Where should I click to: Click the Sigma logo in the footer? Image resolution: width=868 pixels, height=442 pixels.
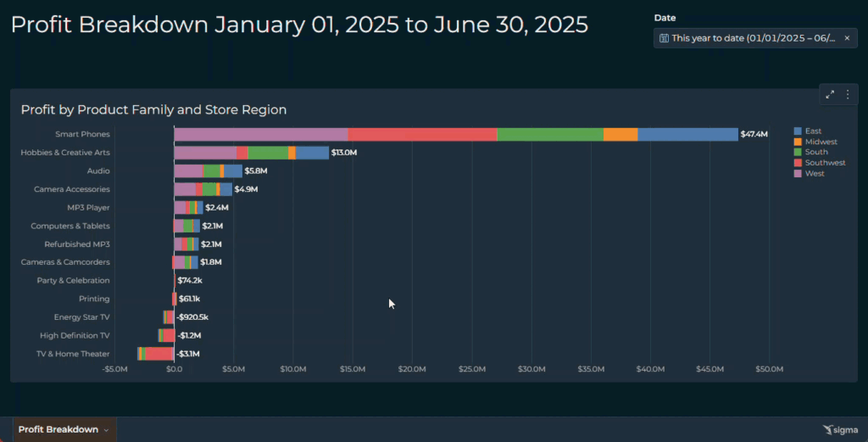click(840, 430)
